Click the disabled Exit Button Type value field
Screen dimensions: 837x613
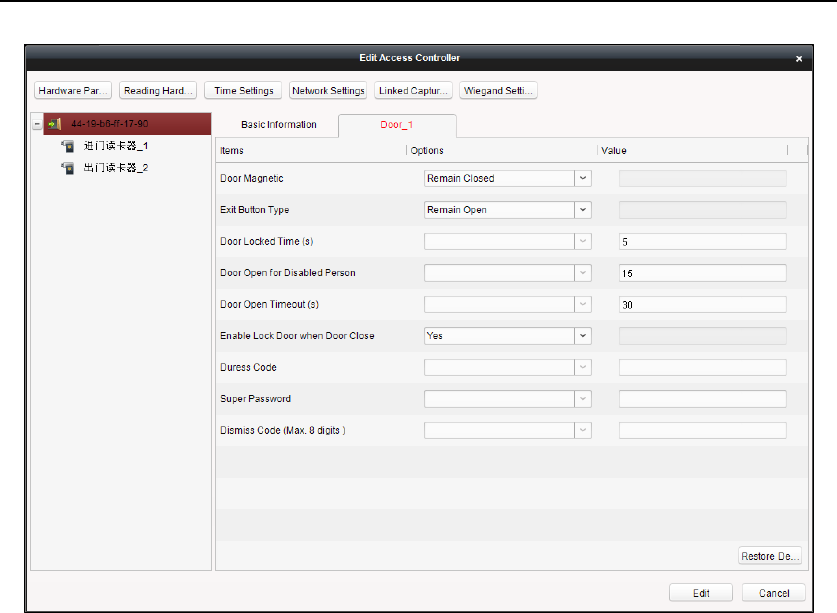(x=702, y=210)
